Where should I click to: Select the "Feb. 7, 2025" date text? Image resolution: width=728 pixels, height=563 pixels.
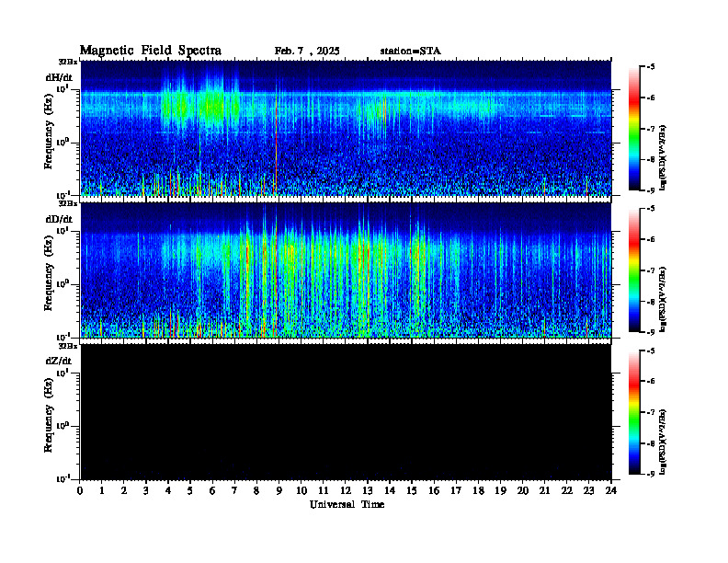coord(307,52)
